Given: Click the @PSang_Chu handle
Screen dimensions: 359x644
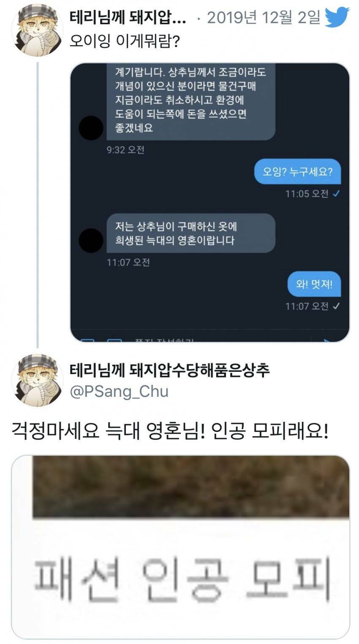Looking at the screenshot, I should click(x=119, y=391).
